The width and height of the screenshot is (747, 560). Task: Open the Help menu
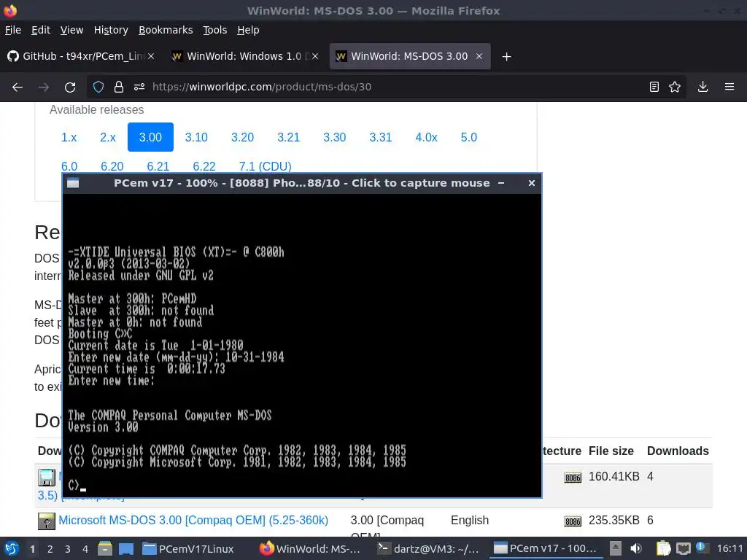coord(248,30)
